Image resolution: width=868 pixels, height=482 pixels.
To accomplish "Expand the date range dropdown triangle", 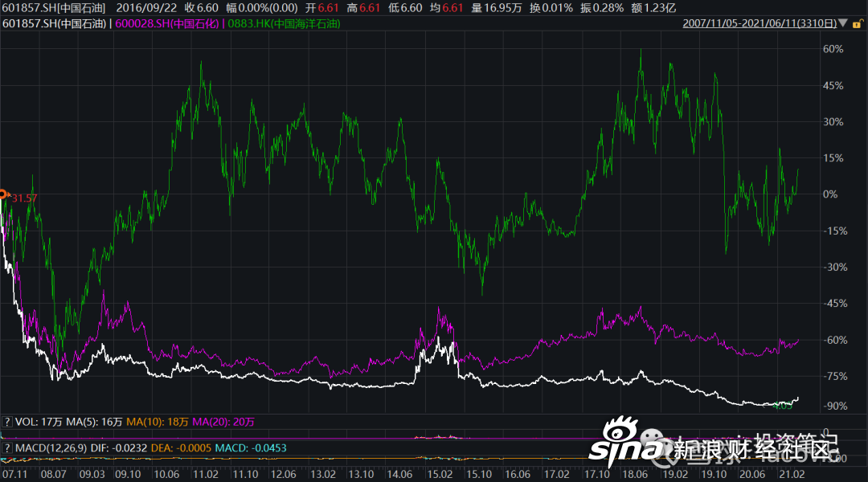I will tap(843, 23).
